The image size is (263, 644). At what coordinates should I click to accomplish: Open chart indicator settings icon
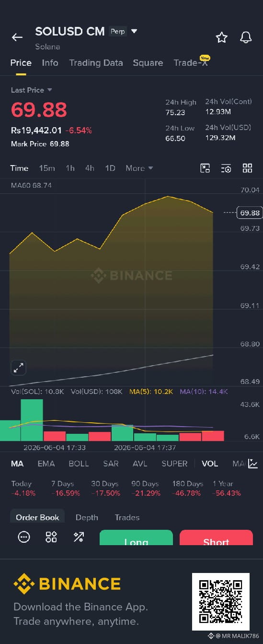coord(226,168)
